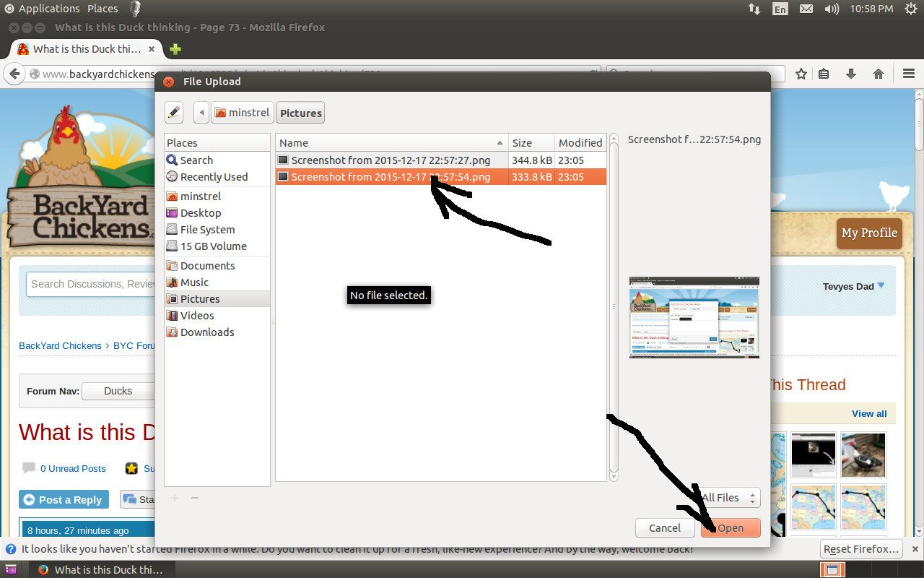
Task: Sort files by the Name column header
Action: pyautogui.click(x=391, y=142)
